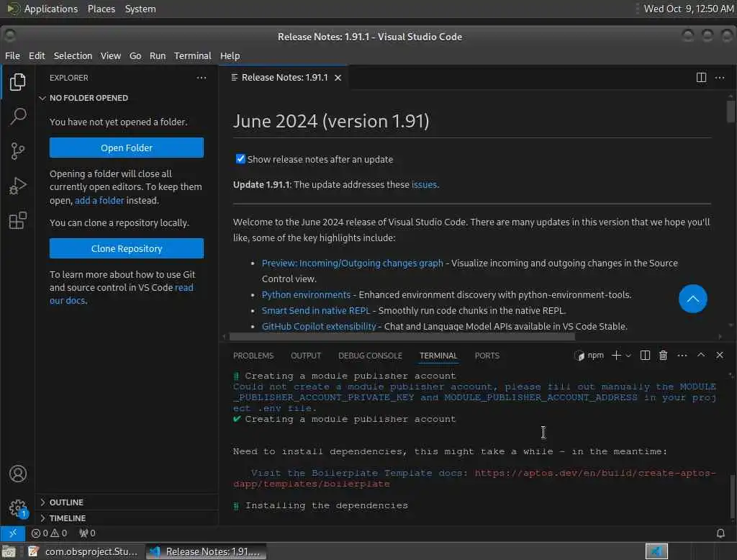Collapse the NO FOLDER OPENED section

point(89,98)
